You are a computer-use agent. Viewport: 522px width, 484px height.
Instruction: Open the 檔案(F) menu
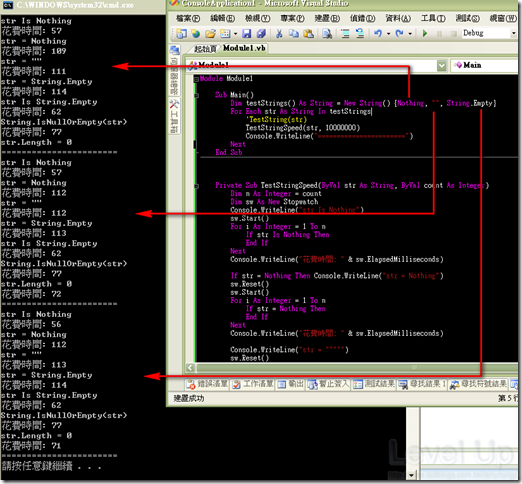[x=188, y=18]
